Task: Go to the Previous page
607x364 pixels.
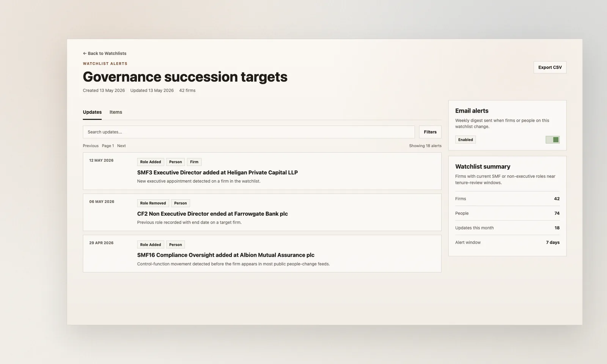Action: (x=91, y=146)
